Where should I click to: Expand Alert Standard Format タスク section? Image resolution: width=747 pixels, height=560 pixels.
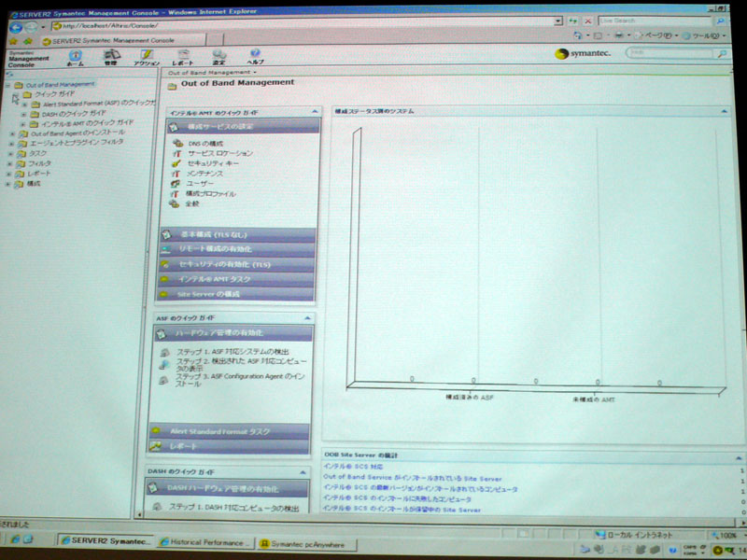[x=229, y=431]
